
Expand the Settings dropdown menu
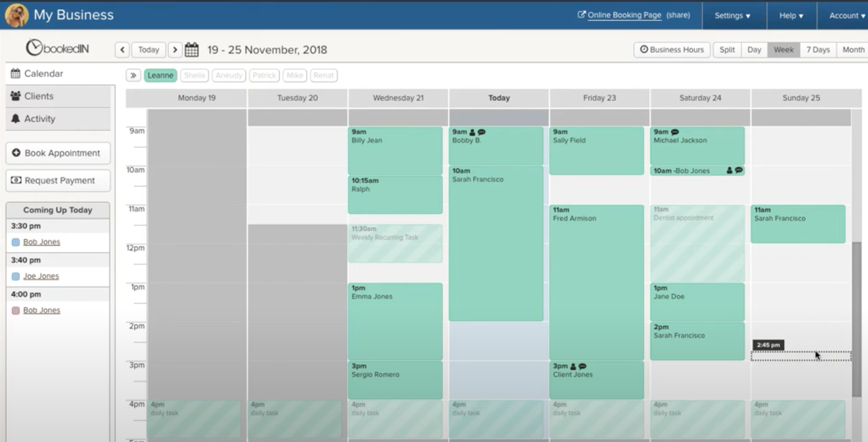[732, 15]
